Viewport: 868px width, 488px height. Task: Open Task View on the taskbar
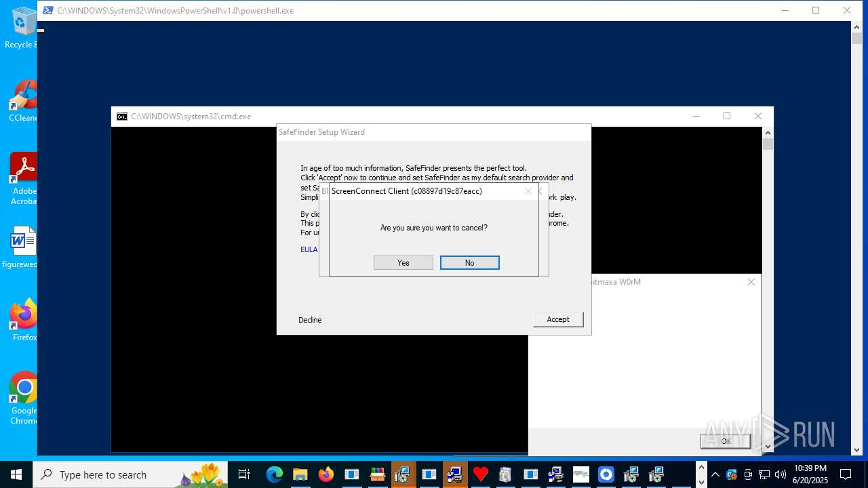tap(244, 474)
